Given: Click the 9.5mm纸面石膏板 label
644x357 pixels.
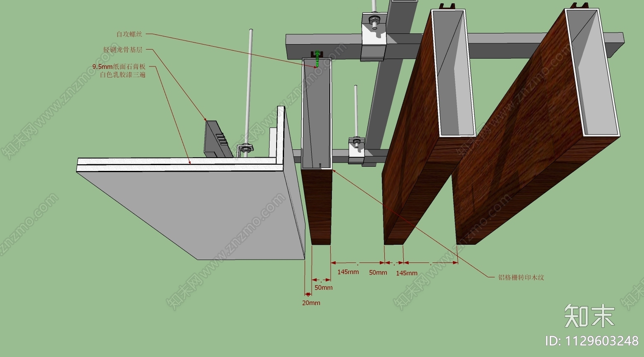Looking at the screenshot, I should 119,67.
